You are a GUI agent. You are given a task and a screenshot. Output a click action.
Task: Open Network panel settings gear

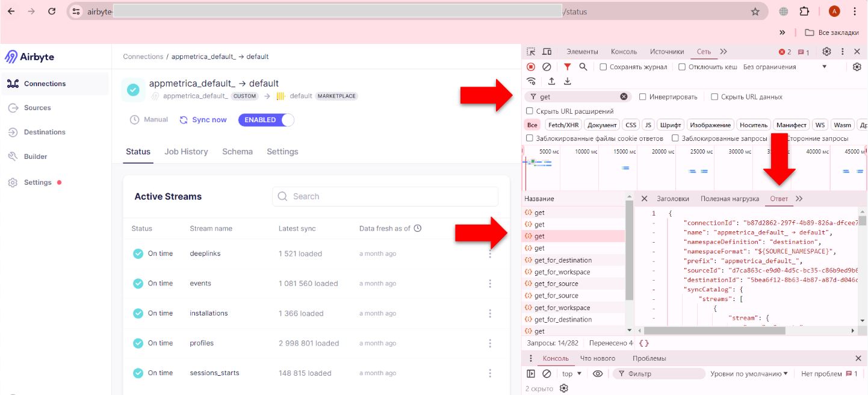tap(857, 67)
